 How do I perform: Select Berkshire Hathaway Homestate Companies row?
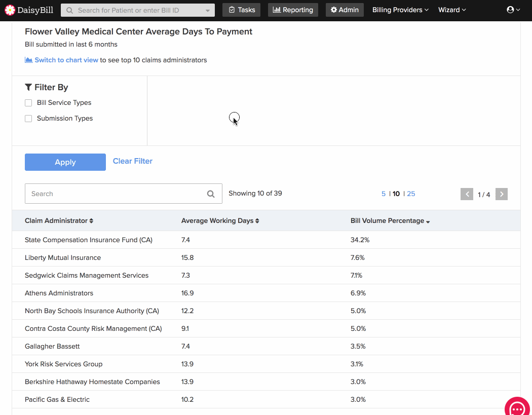pos(266,382)
